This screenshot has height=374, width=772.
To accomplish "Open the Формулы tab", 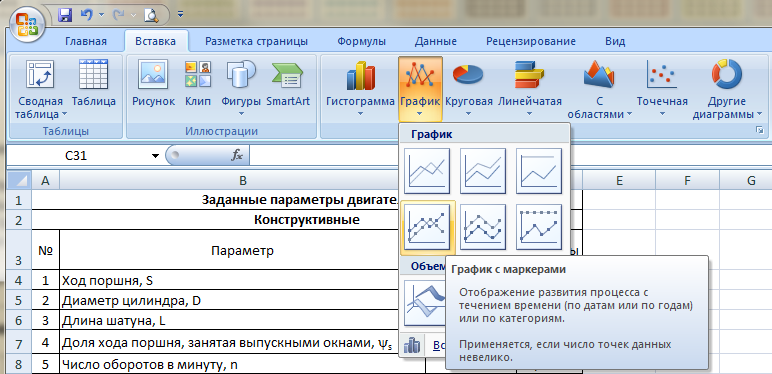I will point(361,41).
